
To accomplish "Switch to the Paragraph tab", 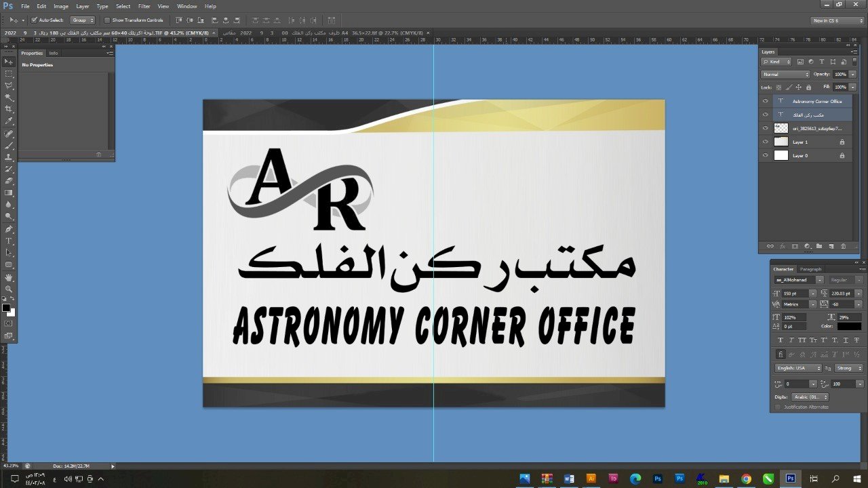I will coord(810,269).
